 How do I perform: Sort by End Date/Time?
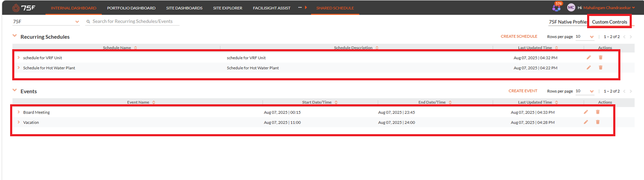tap(450, 102)
